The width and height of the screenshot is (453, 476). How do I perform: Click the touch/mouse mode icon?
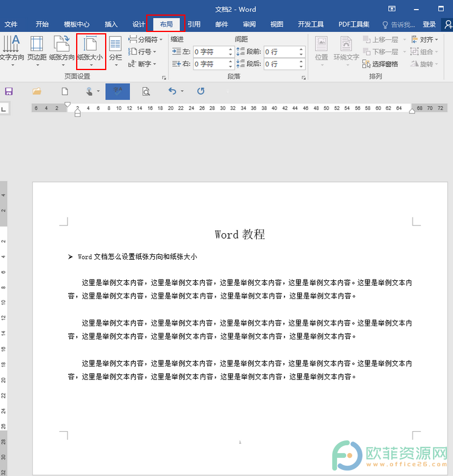[89, 91]
